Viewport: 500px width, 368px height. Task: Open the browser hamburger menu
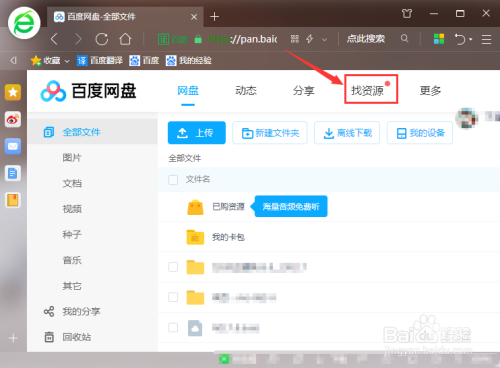pyautogui.click(x=487, y=39)
